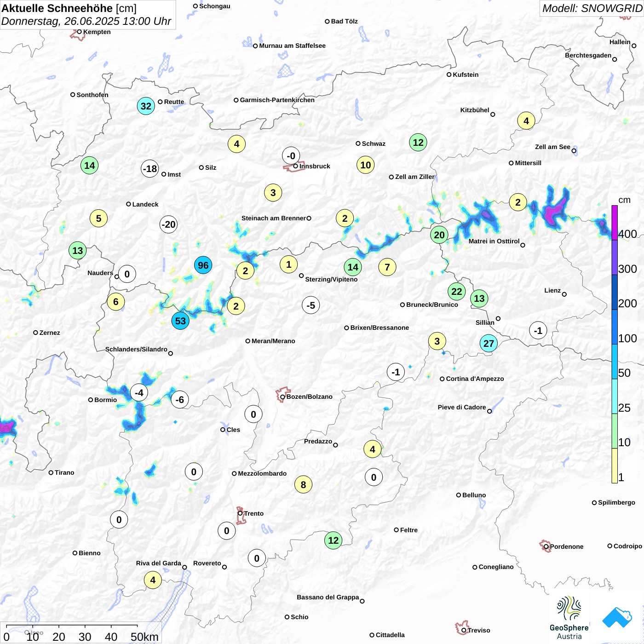Select the 27 cm marker near Sillian
Image resolution: width=644 pixels, height=644 pixels.
point(489,344)
